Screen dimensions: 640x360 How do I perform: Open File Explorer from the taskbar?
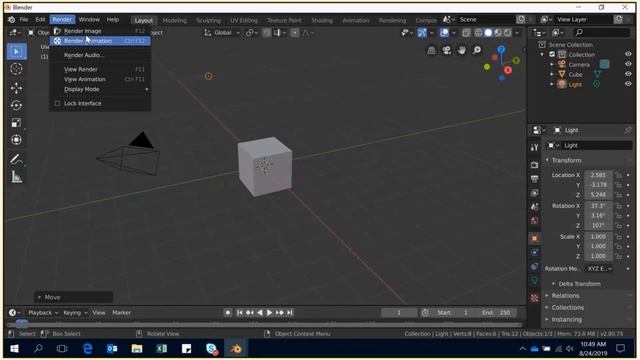pyautogui.click(x=137, y=349)
